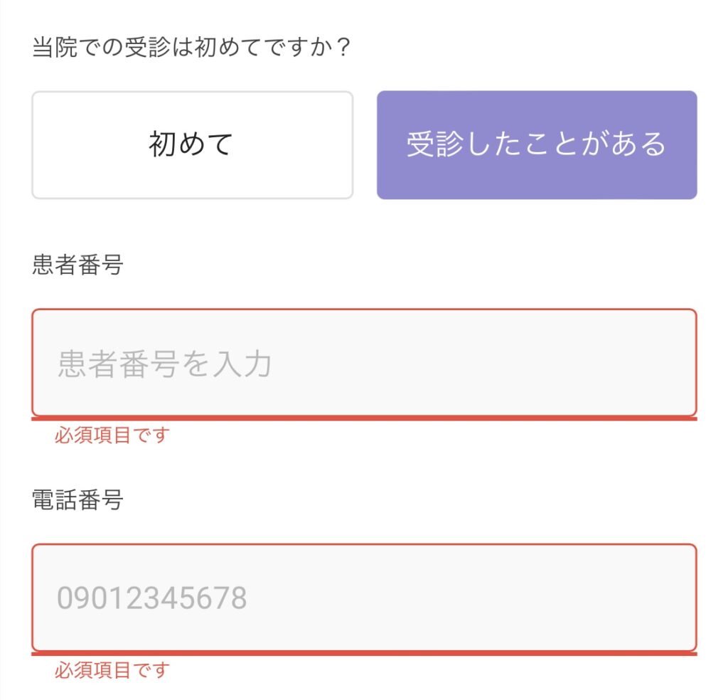Click the 患者番号 input field

point(364,362)
